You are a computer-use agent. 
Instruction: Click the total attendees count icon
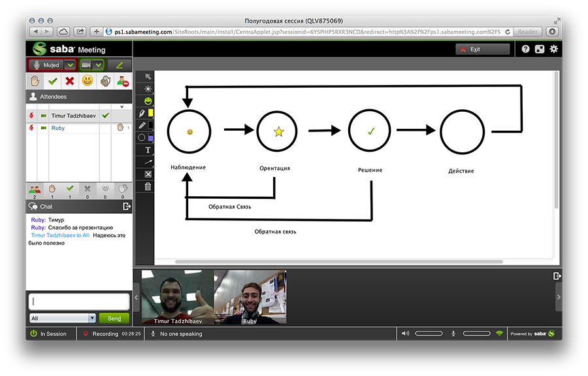pos(35,191)
